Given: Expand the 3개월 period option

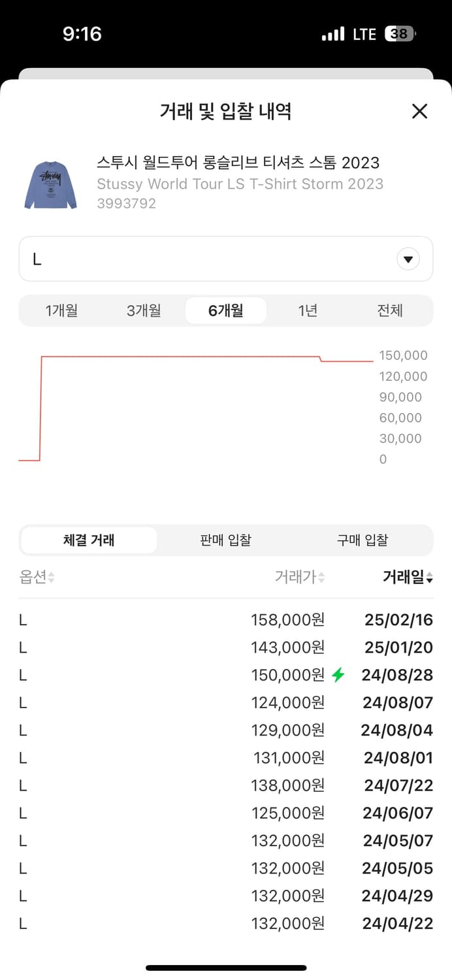Looking at the screenshot, I should click(143, 310).
